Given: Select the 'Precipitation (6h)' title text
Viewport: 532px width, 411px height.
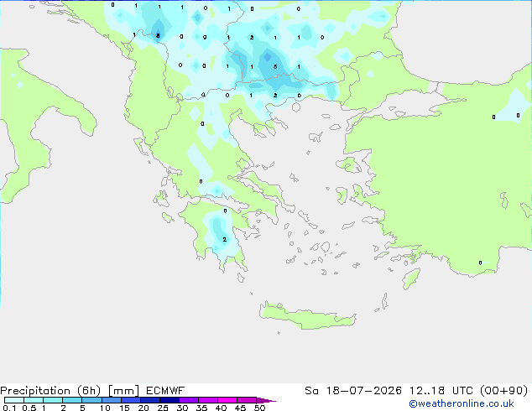Looking at the screenshot, I should (x=50, y=391).
